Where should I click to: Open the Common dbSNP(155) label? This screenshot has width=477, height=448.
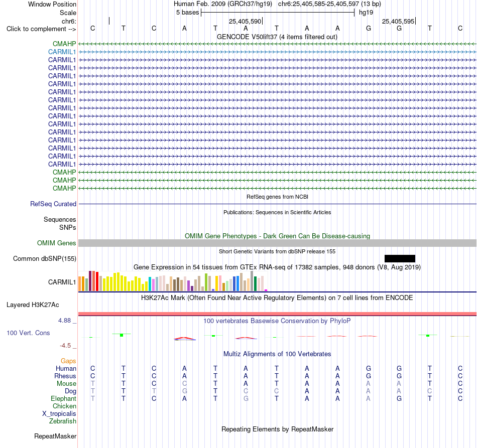tap(45, 259)
